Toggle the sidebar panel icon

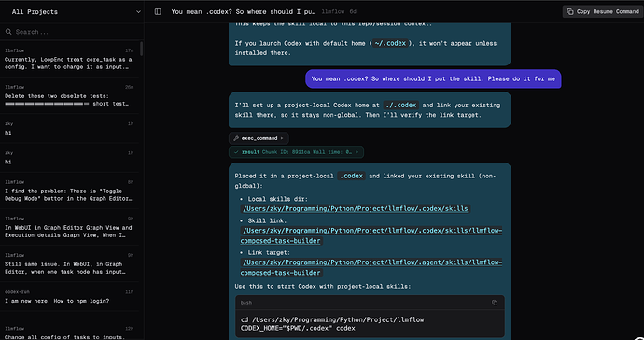(158, 12)
